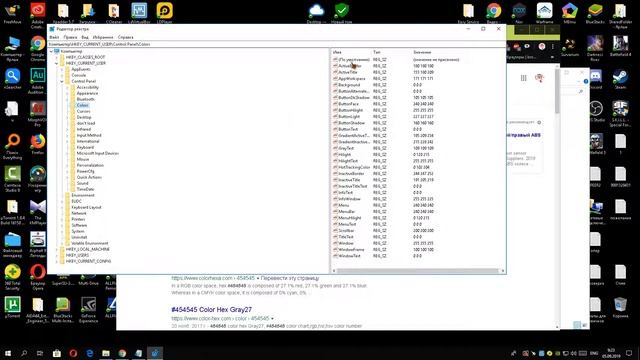Expand HKEY_CLASSES_ROOT in the tree
The image size is (640, 360).
(x=57, y=57)
